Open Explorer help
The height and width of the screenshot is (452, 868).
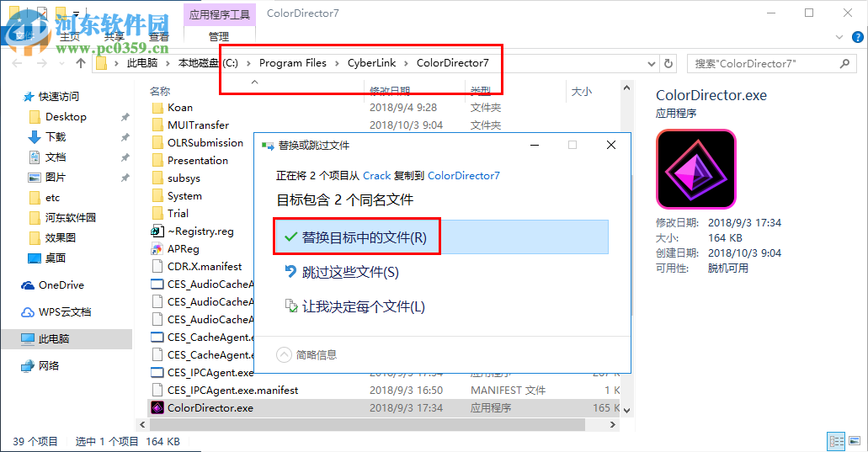tap(858, 37)
